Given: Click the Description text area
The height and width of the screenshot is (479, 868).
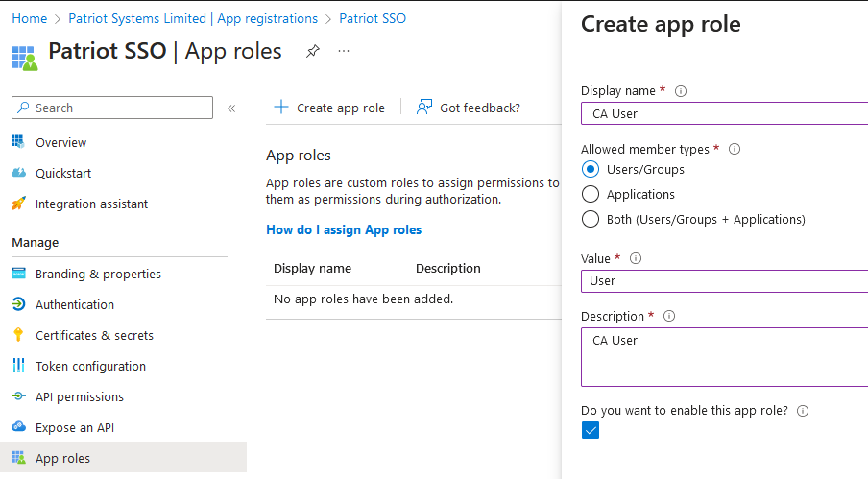Looking at the screenshot, I should click(x=725, y=357).
